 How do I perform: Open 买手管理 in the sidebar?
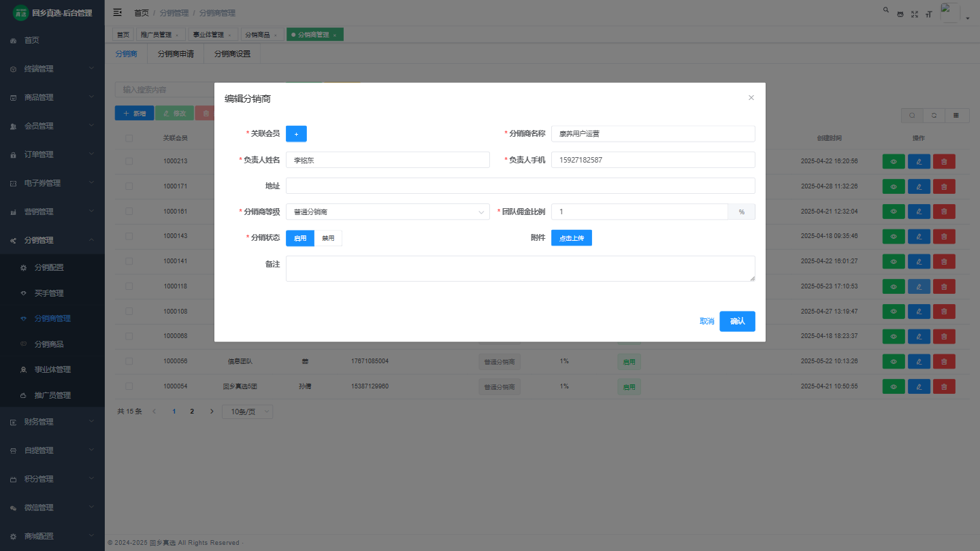click(49, 293)
